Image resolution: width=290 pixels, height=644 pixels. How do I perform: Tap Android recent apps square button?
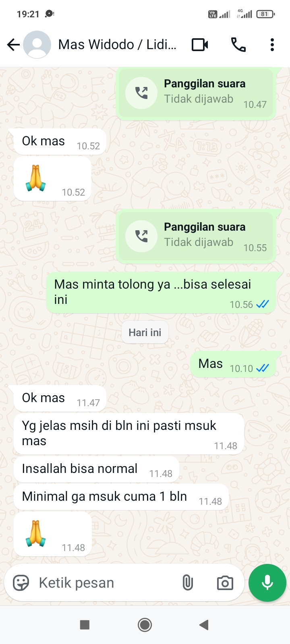85,625
